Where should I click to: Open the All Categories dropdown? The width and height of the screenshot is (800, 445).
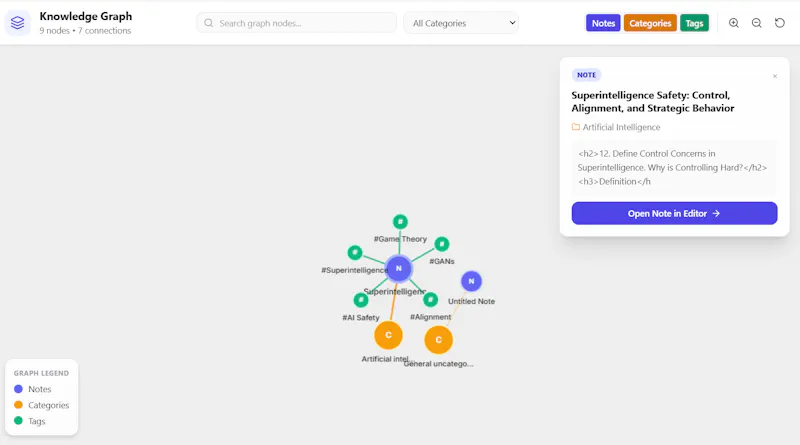click(461, 23)
